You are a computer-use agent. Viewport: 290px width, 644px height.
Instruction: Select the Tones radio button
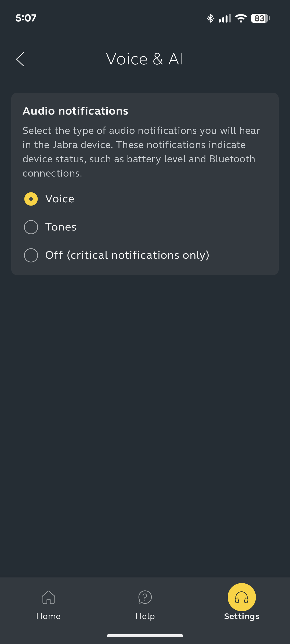(31, 227)
